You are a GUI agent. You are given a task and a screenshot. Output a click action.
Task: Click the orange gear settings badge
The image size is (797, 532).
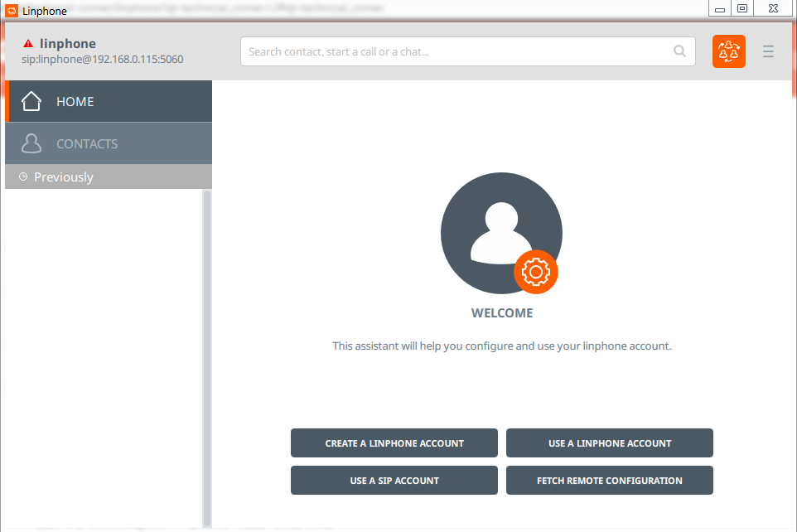click(x=536, y=272)
